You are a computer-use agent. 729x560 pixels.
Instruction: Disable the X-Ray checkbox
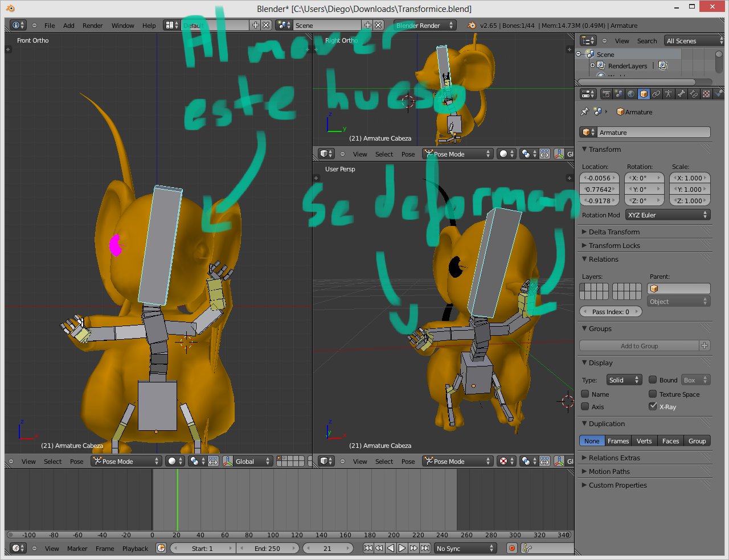coord(653,406)
